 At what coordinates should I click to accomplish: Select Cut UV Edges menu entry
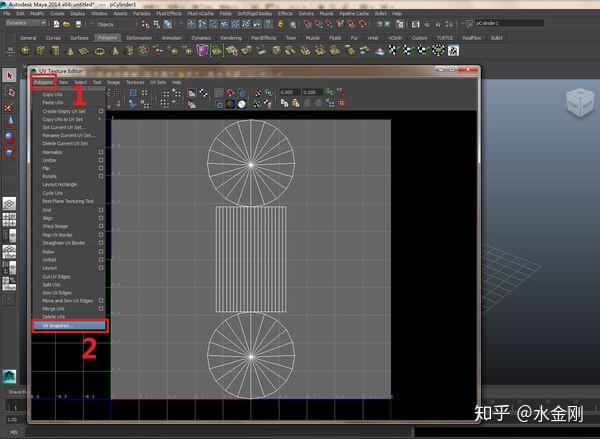(x=58, y=276)
